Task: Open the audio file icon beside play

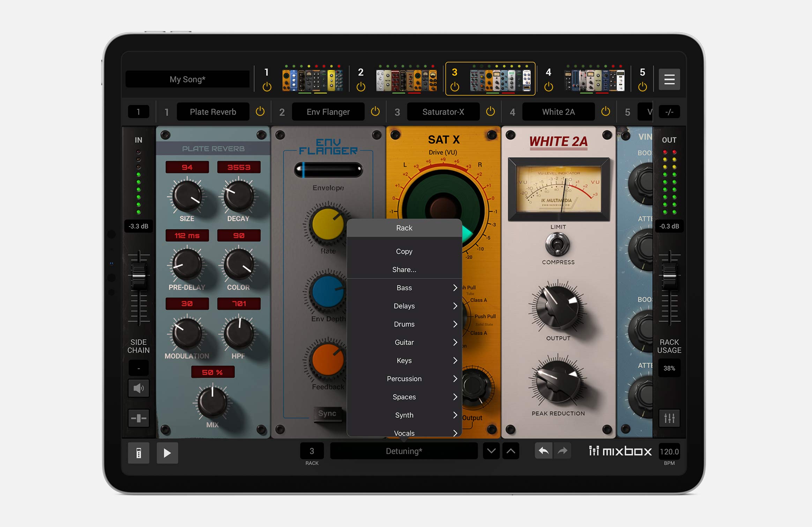Action: 139,453
